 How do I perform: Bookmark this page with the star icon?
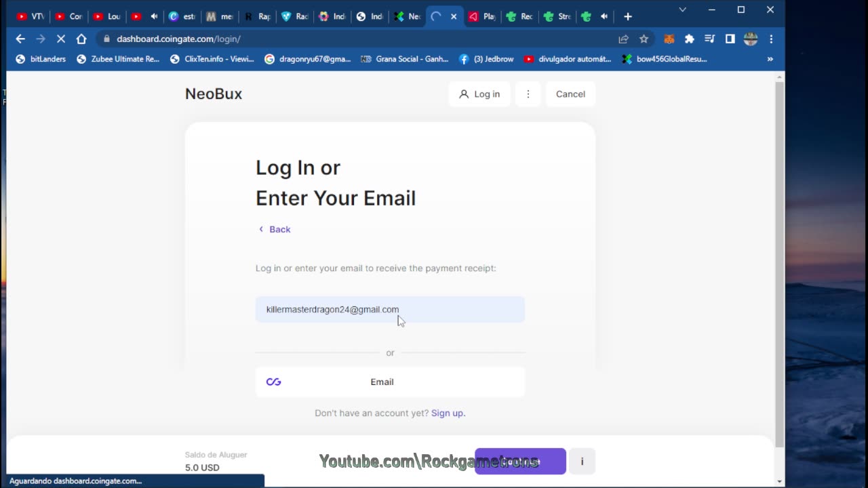tap(644, 39)
